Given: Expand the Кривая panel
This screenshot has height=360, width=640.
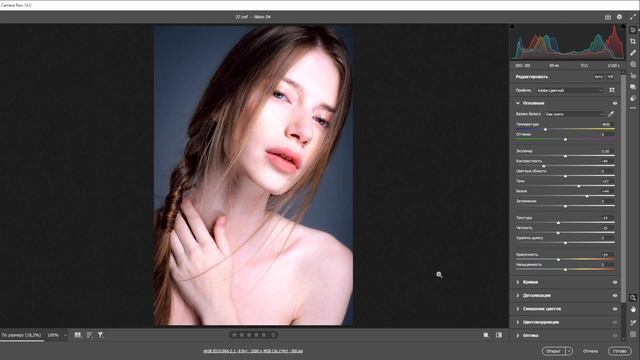Looking at the screenshot, I should (x=518, y=282).
